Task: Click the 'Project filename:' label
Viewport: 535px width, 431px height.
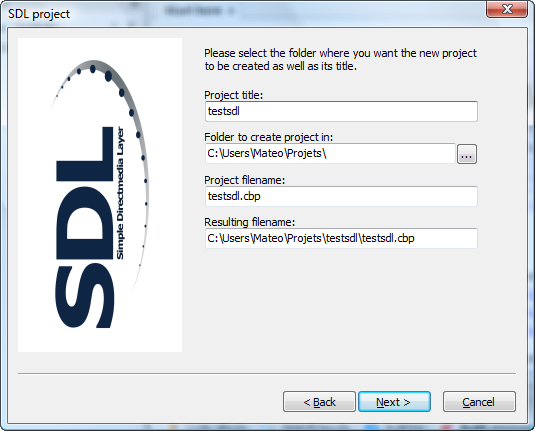Action: click(244, 180)
